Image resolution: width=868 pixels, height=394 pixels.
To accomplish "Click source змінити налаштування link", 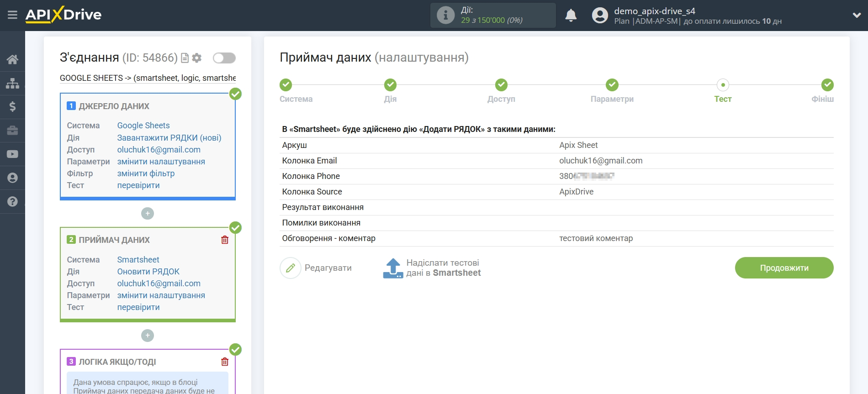I will (161, 161).
